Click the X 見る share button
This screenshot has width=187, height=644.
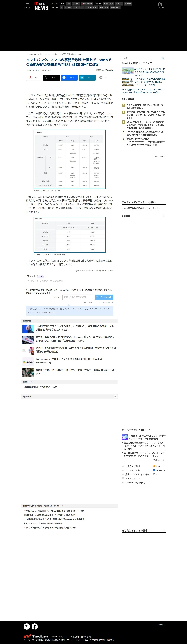pyautogui.click(x=51, y=78)
